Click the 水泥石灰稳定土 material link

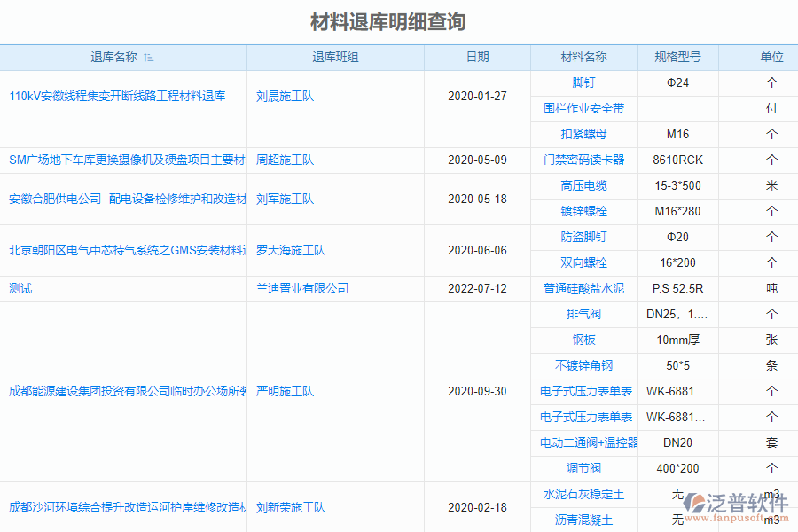coord(583,495)
